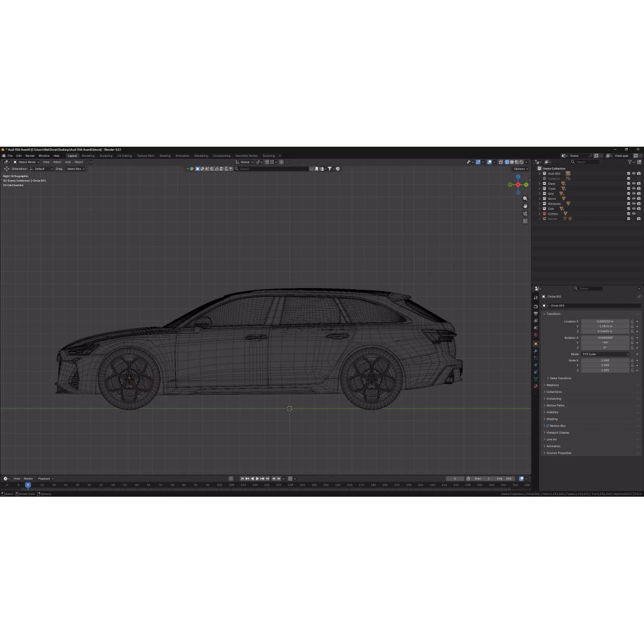This screenshot has width=644, height=644.
Task: Click the Blender logo menu icon
Action: click(4, 156)
